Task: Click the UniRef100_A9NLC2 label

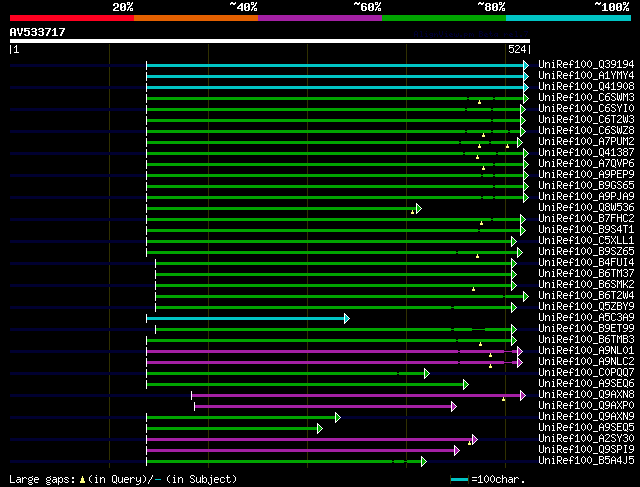Action: click(586, 362)
